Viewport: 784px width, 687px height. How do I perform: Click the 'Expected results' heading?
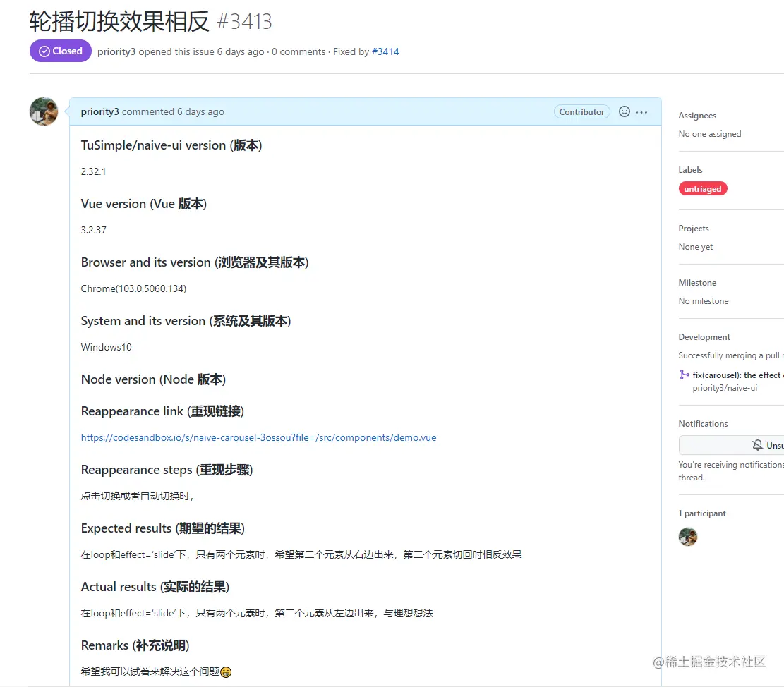coord(163,528)
